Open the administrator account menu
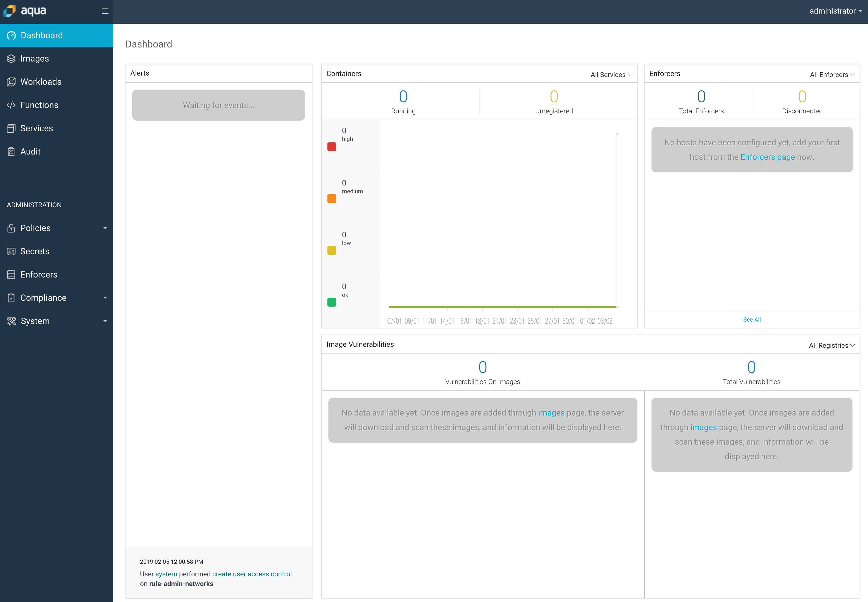Viewport: 868px width, 602px height. [836, 11]
